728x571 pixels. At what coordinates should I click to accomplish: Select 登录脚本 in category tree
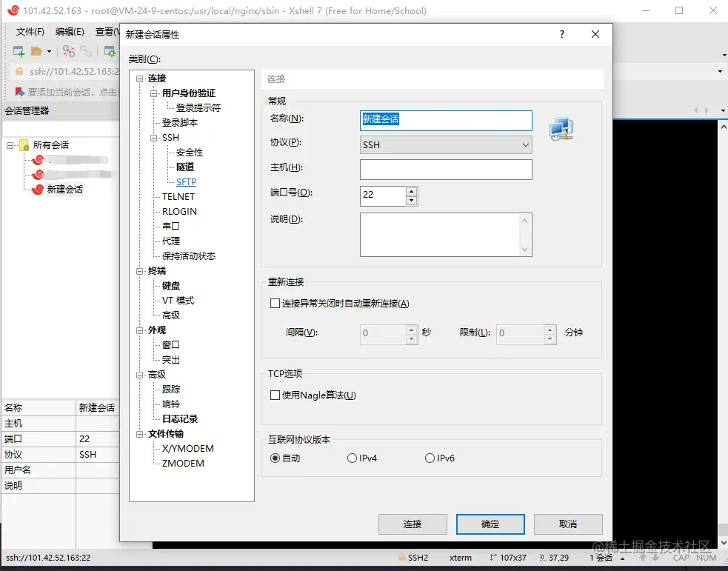tap(180, 122)
